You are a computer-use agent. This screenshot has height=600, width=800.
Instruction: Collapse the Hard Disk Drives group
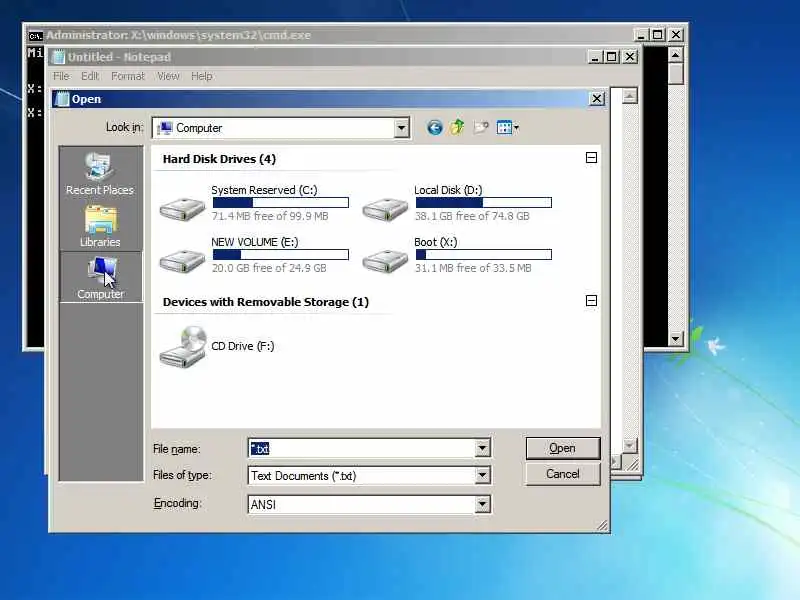[x=591, y=158]
